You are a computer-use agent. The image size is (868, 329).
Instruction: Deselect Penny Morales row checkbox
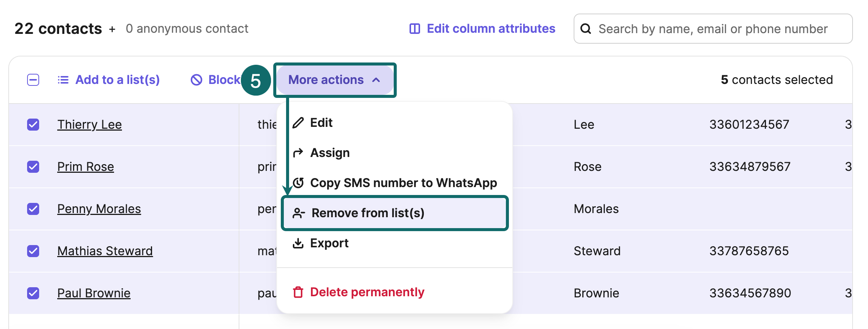[x=33, y=209]
